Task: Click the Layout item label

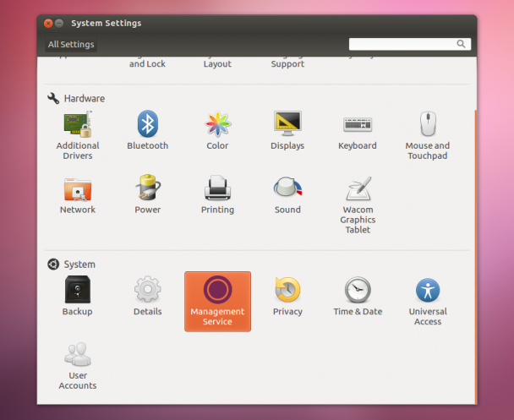Action: coord(217,63)
